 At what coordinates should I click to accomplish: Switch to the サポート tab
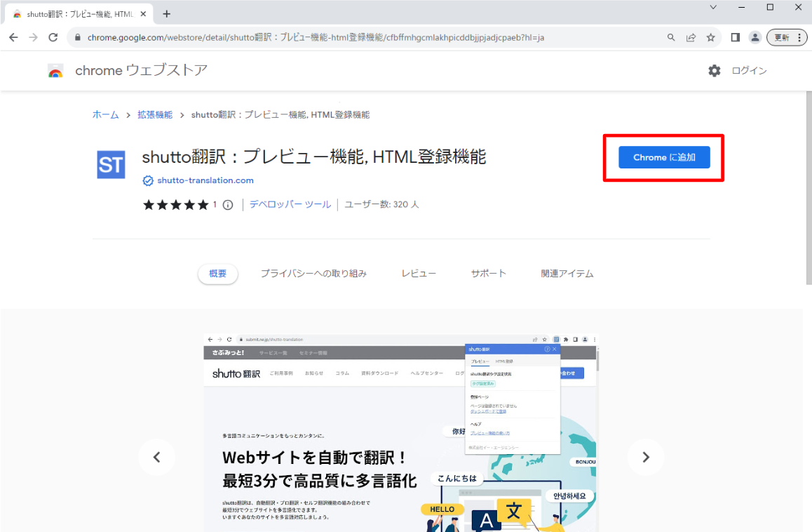click(488, 273)
